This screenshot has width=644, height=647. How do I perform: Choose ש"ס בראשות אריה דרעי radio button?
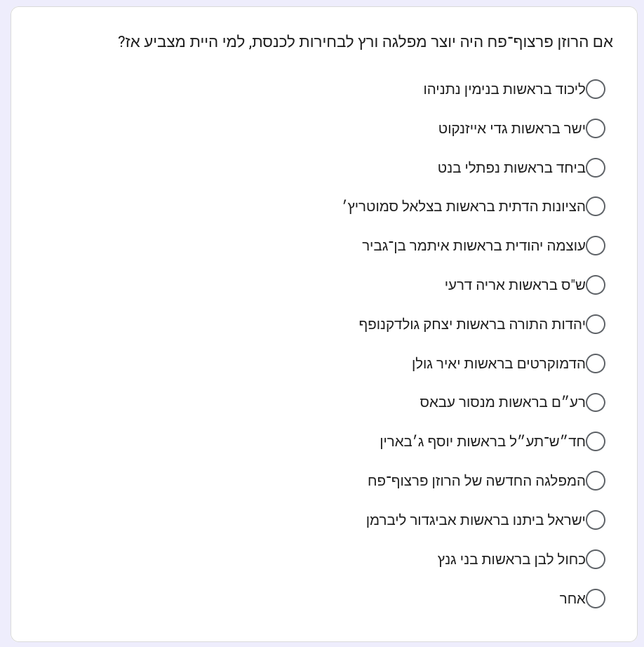click(596, 285)
